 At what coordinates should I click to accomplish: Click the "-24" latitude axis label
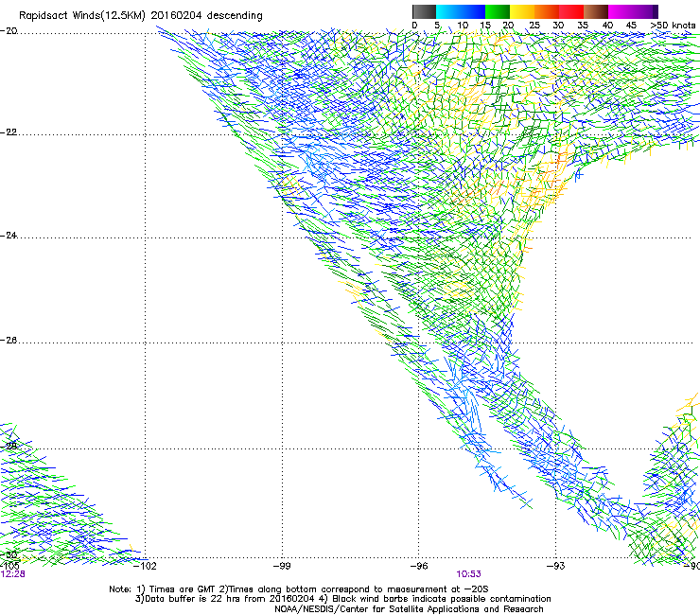coord(9,236)
